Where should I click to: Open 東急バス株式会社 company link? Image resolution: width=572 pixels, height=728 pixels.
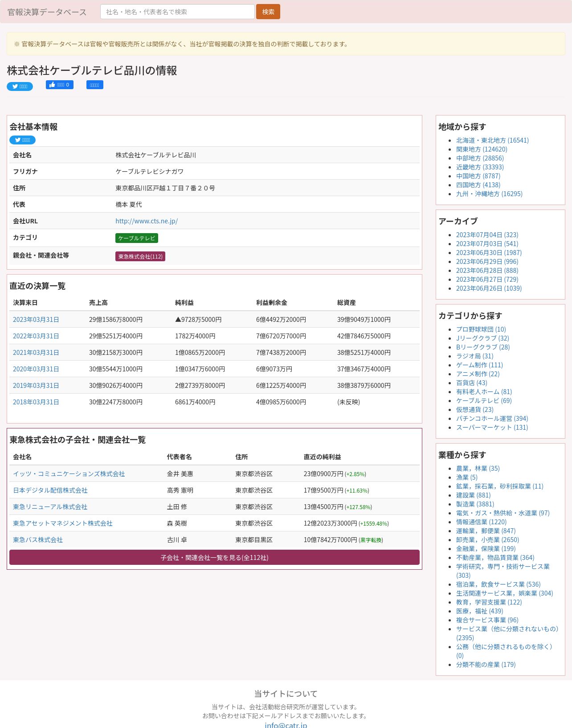click(x=38, y=540)
